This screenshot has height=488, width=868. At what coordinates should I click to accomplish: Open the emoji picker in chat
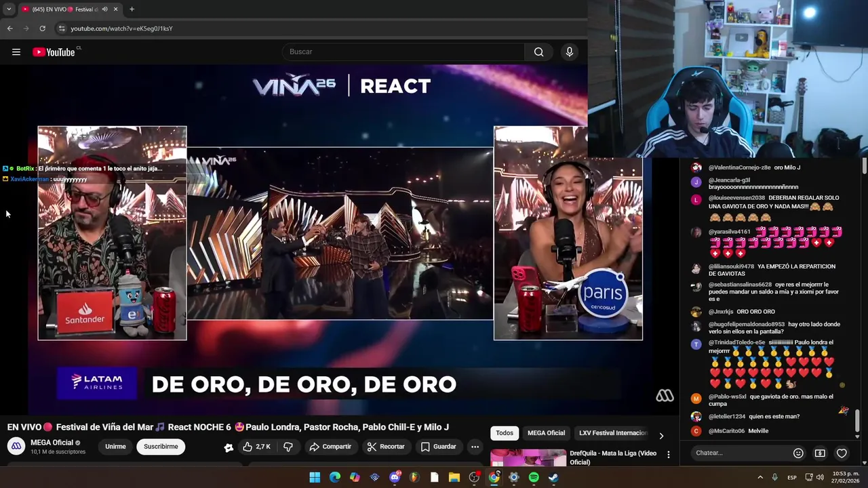tap(798, 453)
